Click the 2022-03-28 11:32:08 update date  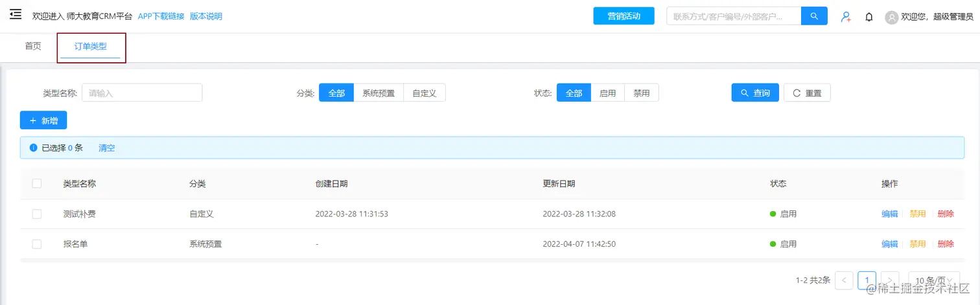[x=579, y=214]
